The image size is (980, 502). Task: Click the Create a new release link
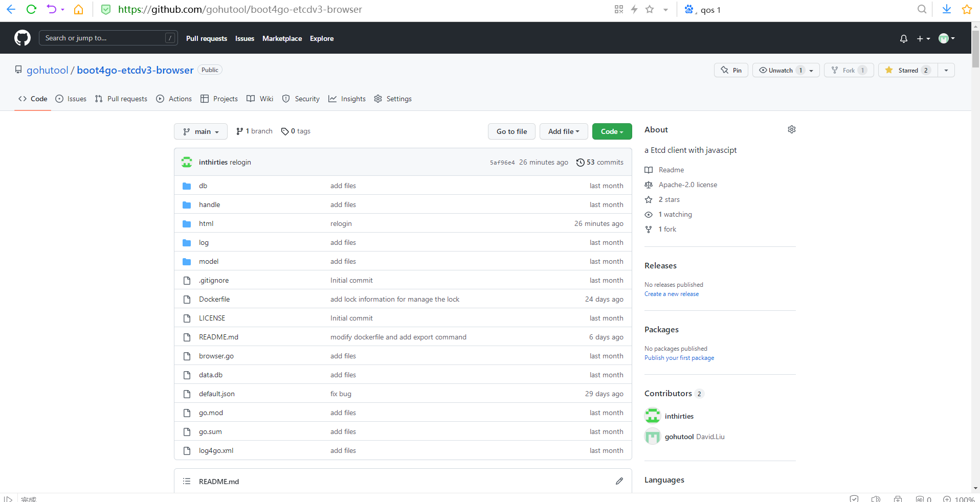click(x=671, y=294)
